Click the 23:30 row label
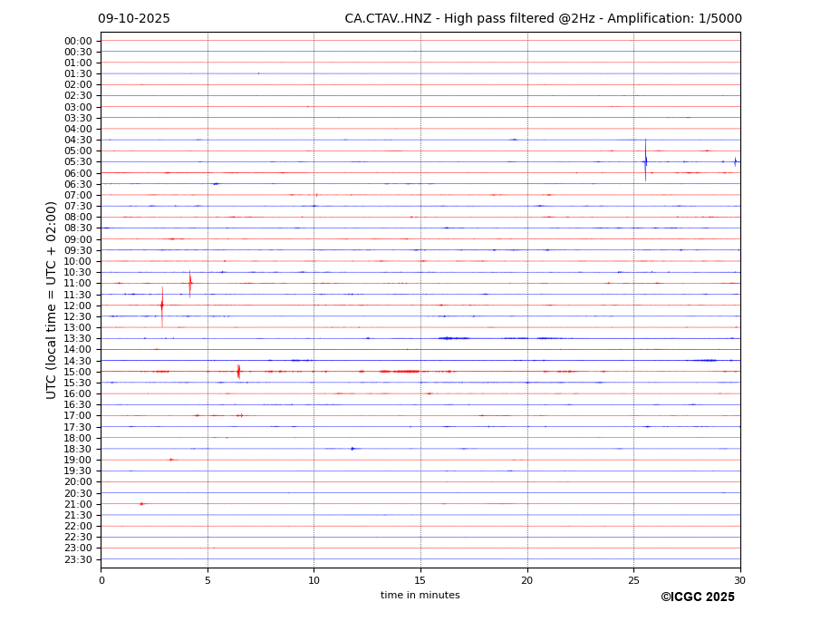This screenshot has width=840, height=631. click(78, 559)
